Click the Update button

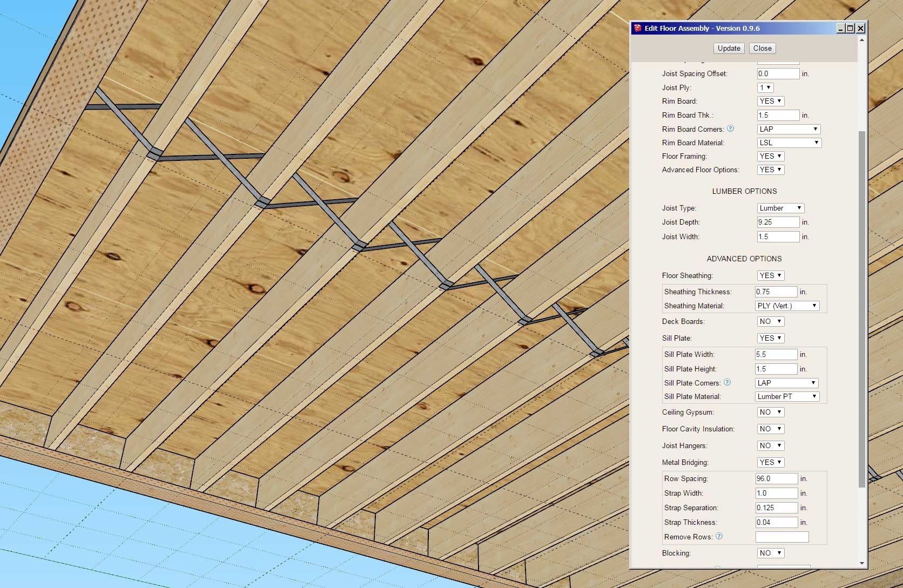point(729,48)
